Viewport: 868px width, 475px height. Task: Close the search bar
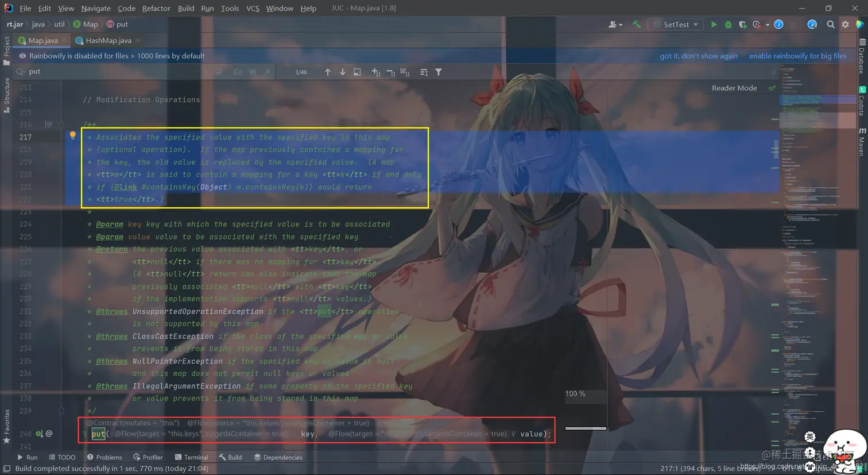pos(773,72)
